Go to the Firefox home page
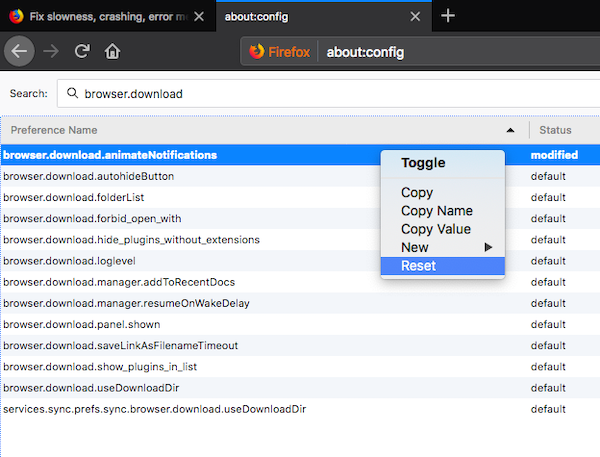 113,51
